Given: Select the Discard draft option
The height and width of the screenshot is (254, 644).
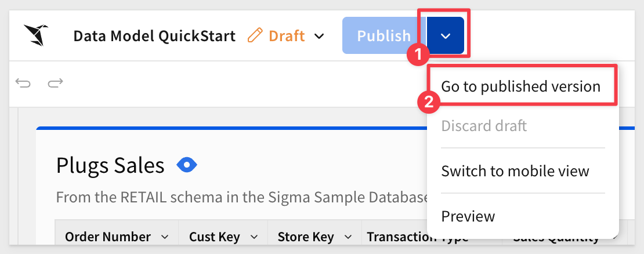Looking at the screenshot, I should tap(484, 126).
